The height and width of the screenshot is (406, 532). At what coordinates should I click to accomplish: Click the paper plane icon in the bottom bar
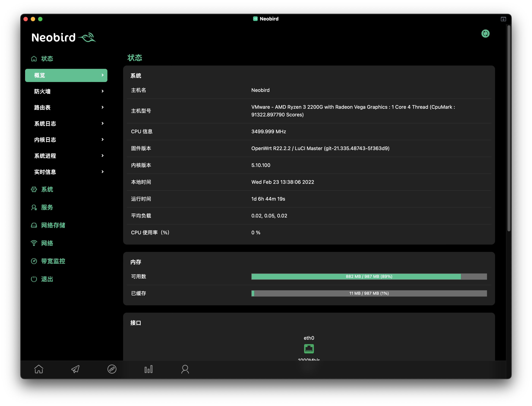pos(75,369)
